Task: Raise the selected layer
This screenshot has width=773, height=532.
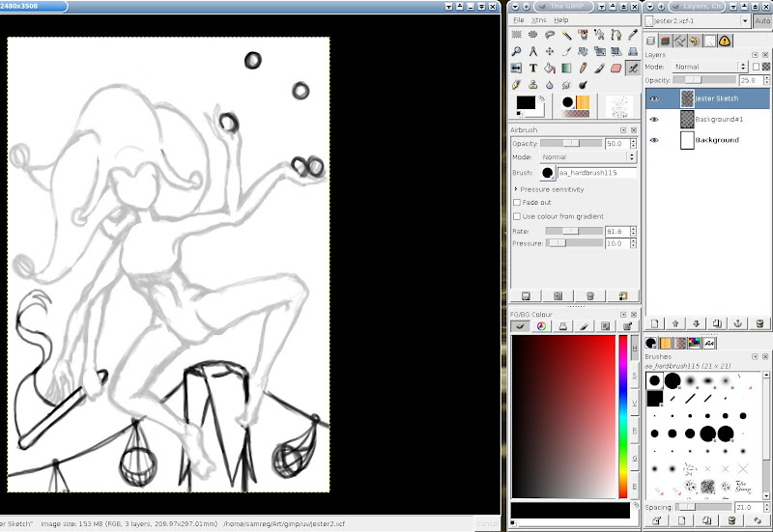Action: pos(675,323)
